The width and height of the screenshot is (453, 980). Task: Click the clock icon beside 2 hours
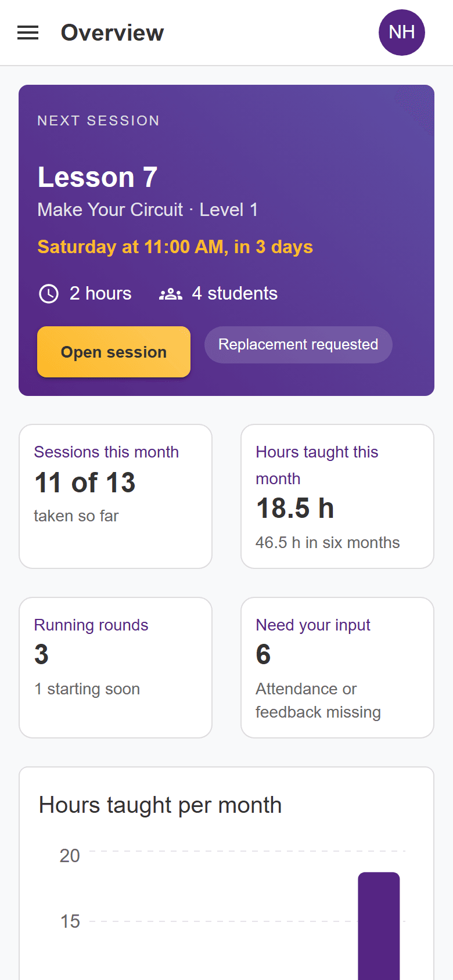49,294
